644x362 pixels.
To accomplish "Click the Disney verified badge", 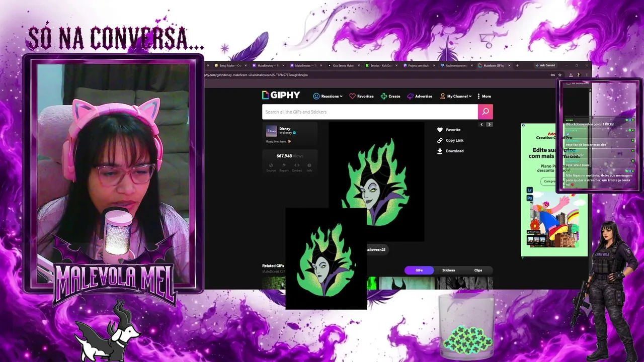I will [x=294, y=133].
